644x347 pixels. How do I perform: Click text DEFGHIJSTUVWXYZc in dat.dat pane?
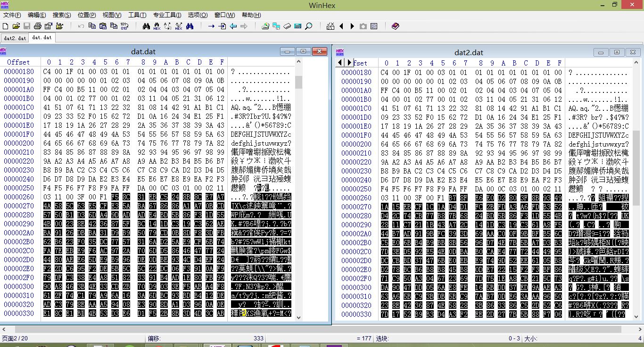point(261,134)
